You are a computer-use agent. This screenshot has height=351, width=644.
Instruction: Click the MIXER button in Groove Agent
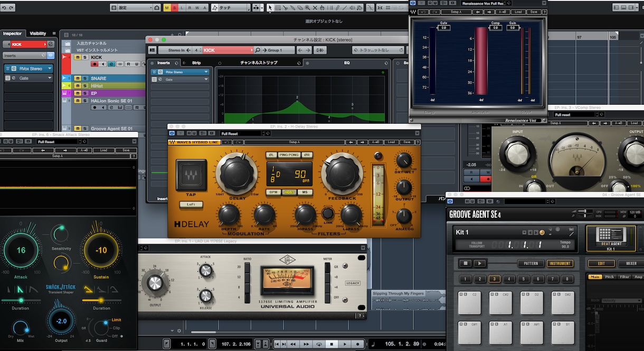[x=631, y=263]
